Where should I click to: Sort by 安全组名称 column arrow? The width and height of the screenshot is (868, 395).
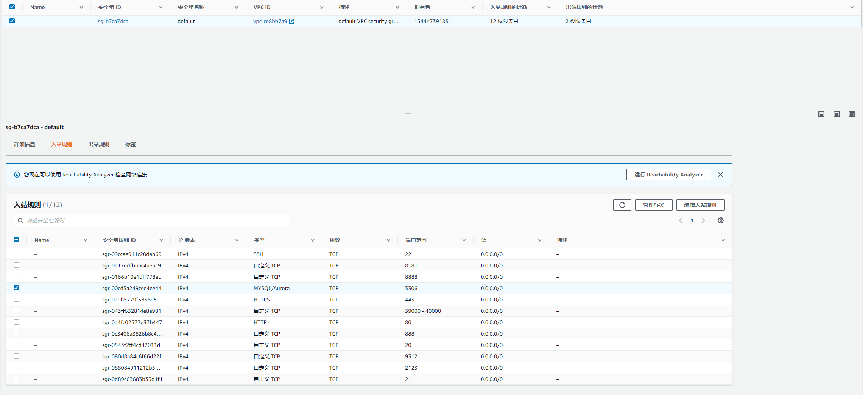(237, 7)
